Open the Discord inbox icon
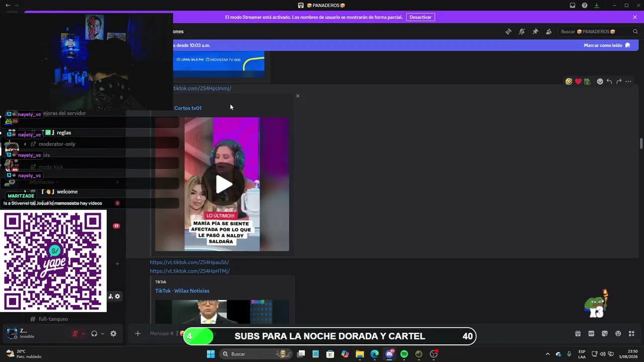 pyautogui.click(x=573, y=6)
